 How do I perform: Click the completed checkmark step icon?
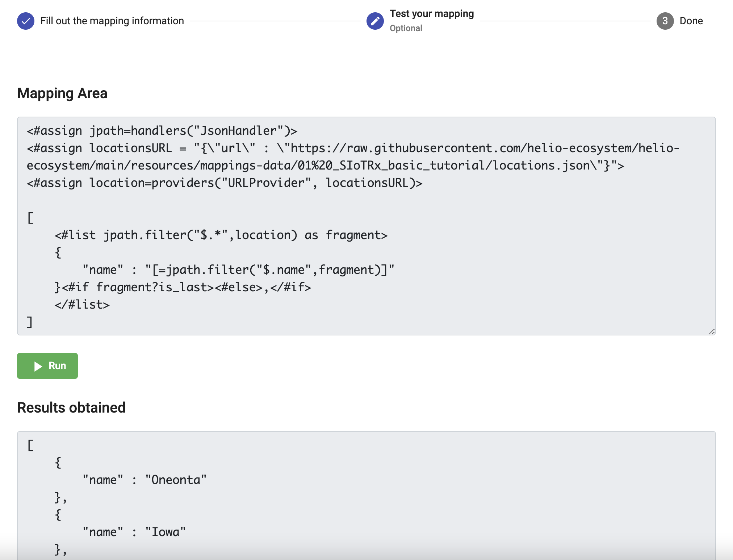(x=26, y=21)
